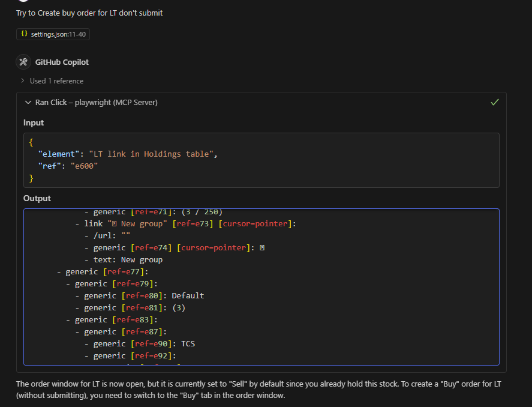
Task: Click the "text: New group" output line
Action: (x=124, y=260)
